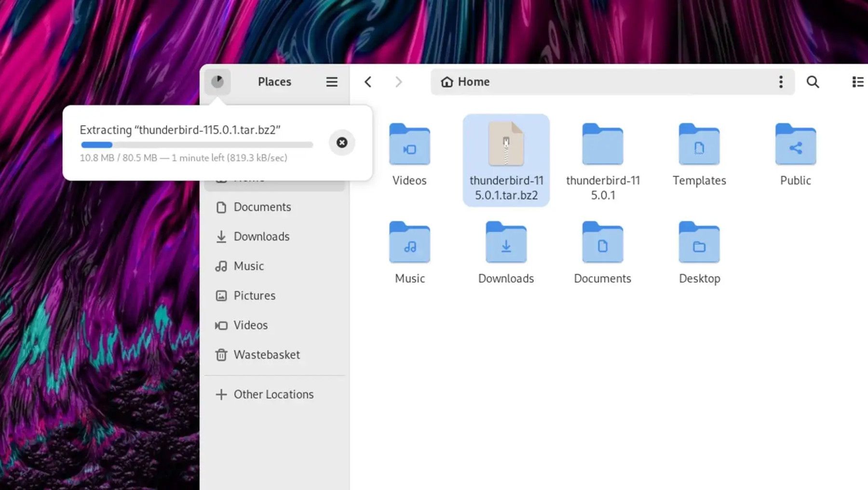This screenshot has width=868, height=490.
Task: Open the extracted thunderbird-115.0.1 folder
Action: [602, 145]
